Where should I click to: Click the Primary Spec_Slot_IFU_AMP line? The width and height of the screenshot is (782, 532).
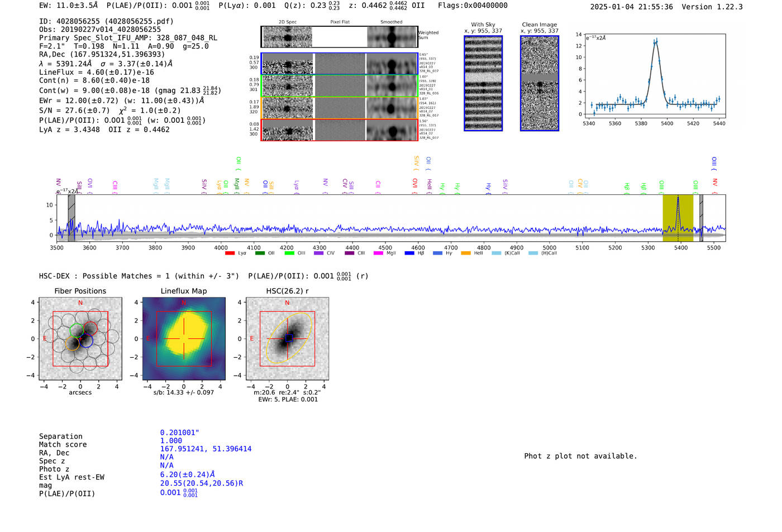tap(128, 38)
